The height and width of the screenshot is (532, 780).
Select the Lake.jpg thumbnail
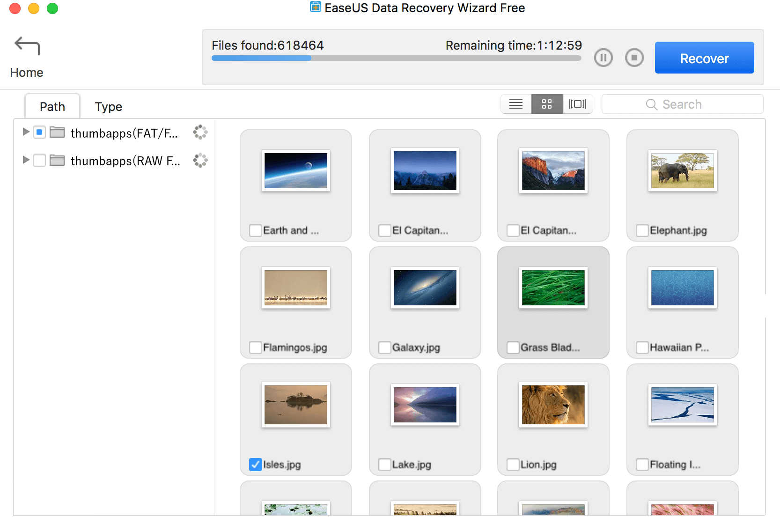(x=425, y=405)
